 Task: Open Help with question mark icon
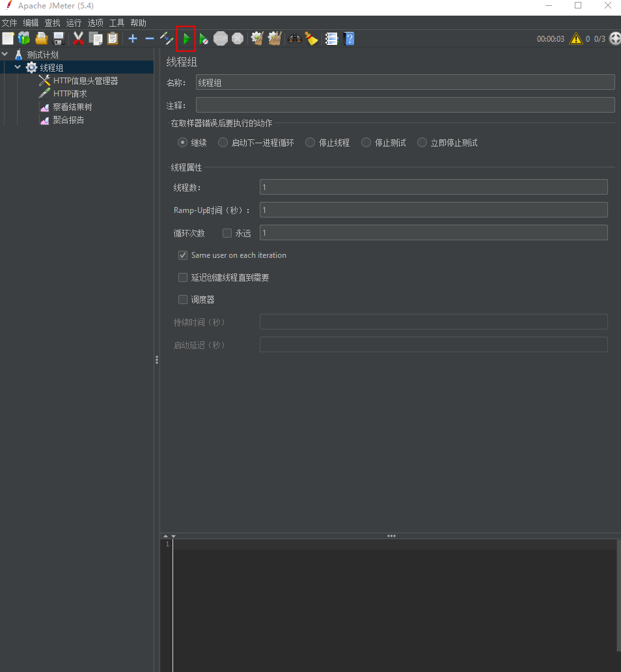click(349, 38)
